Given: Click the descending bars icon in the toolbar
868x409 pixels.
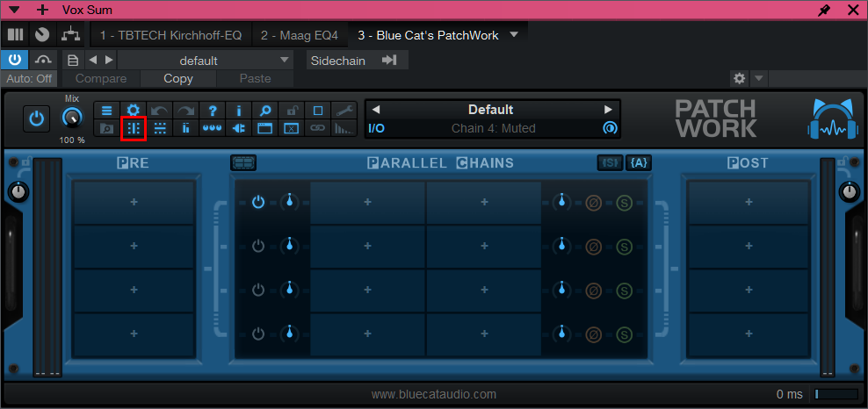Looking at the screenshot, I should click(x=344, y=128).
